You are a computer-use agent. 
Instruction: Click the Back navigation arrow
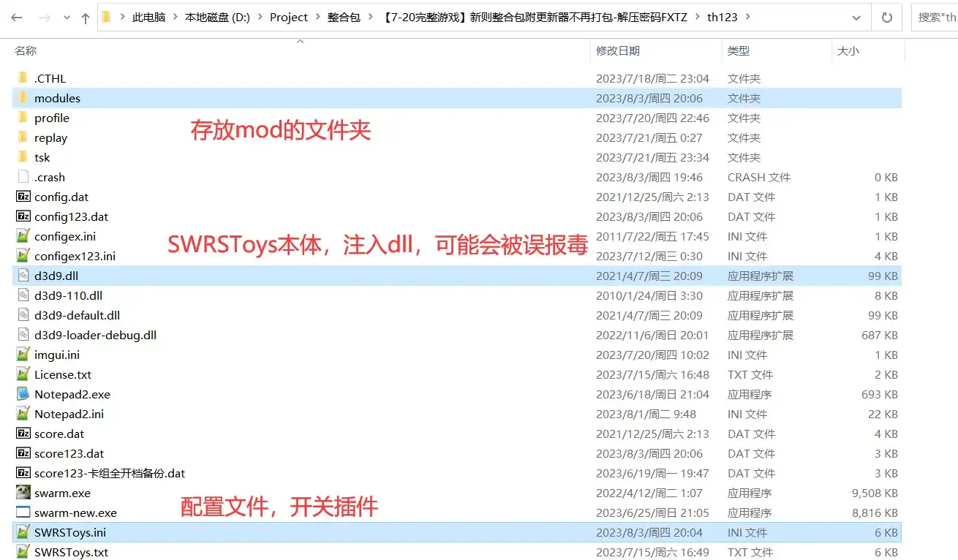click(x=16, y=18)
